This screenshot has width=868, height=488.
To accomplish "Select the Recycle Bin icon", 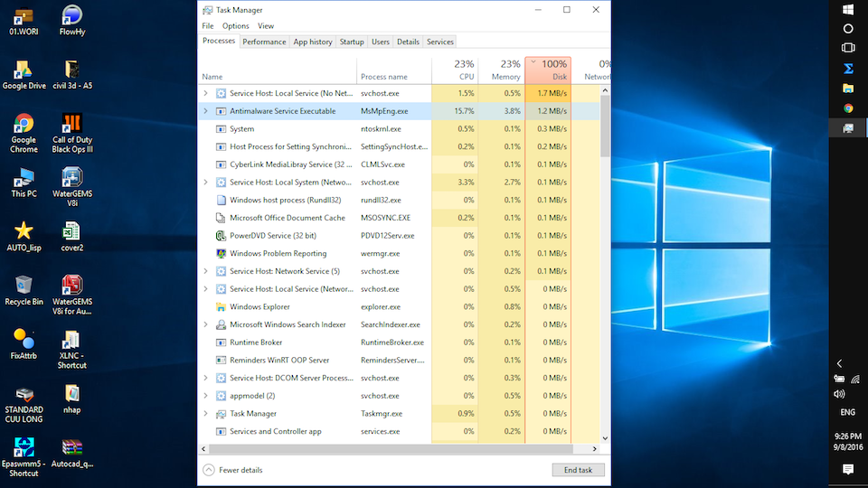I will [24, 290].
